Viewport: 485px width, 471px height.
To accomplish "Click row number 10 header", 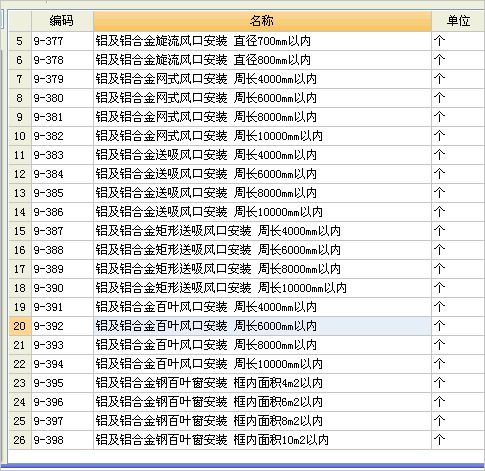I will tap(20, 136).
